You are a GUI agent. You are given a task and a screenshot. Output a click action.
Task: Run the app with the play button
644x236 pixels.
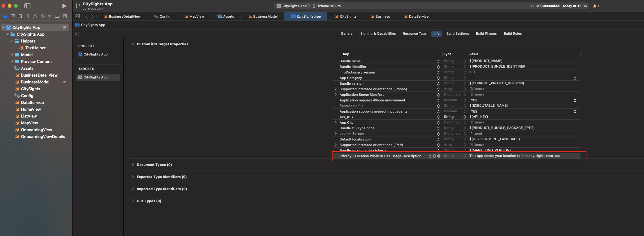(x=64, y=6)
